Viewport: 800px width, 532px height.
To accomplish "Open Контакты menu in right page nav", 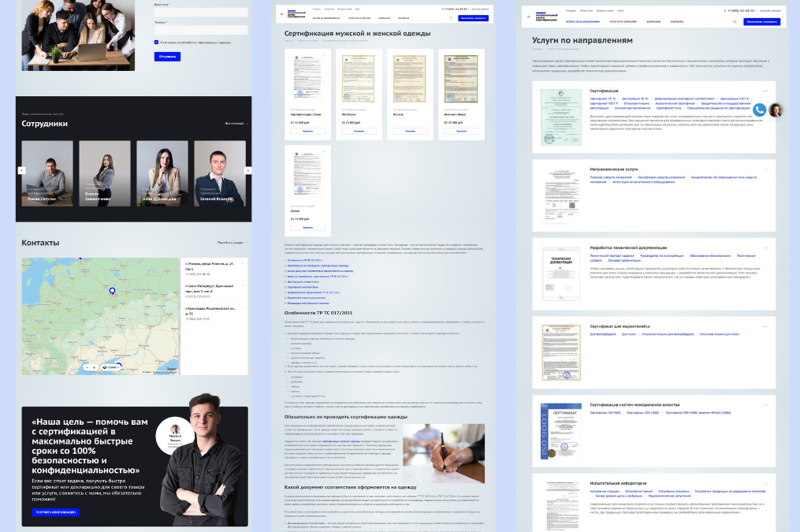I will 676,22.
